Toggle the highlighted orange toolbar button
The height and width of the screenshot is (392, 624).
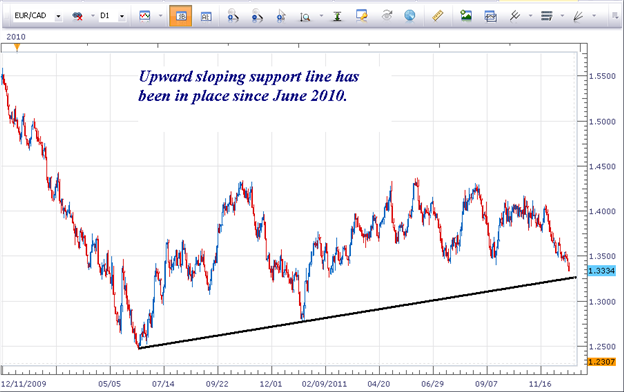pos(181,16)
